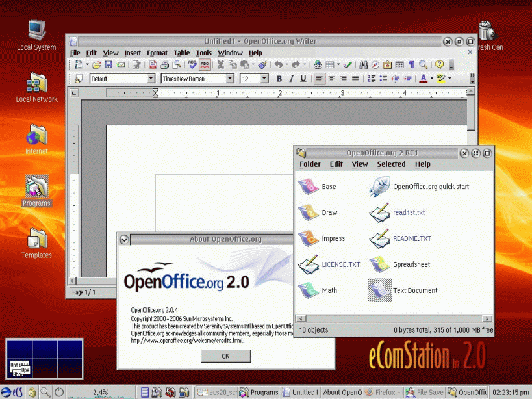The image size is (532, 399).
Task: Open the Insert menu in Writer
Action: 133,53
